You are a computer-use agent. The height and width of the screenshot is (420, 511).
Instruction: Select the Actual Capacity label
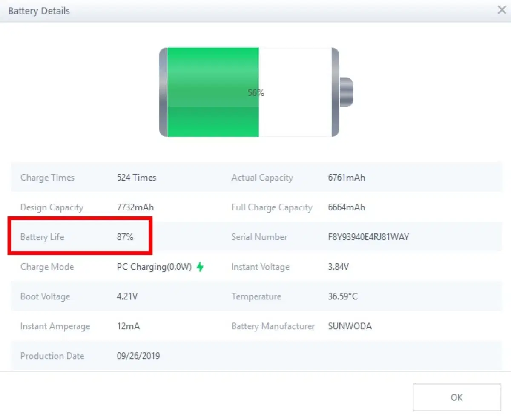tap(262, 178)
